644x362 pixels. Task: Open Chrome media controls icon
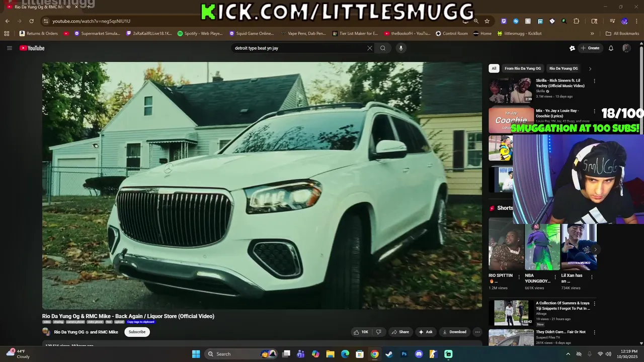pos(612,21)
